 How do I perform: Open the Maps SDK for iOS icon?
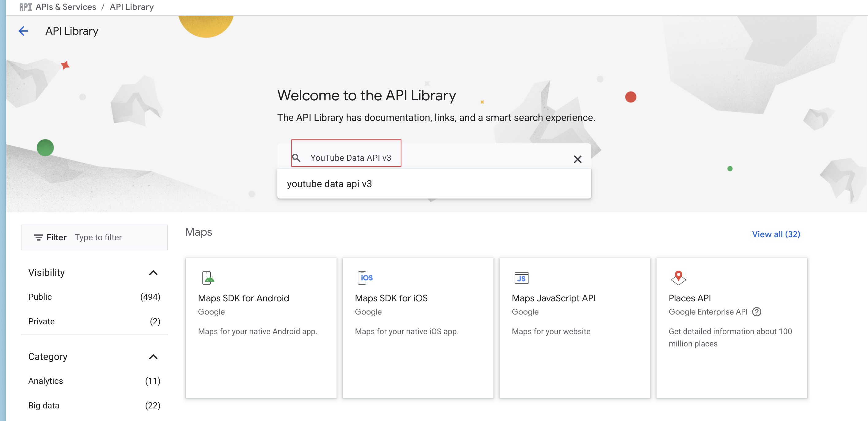click(x=365, y=278)
